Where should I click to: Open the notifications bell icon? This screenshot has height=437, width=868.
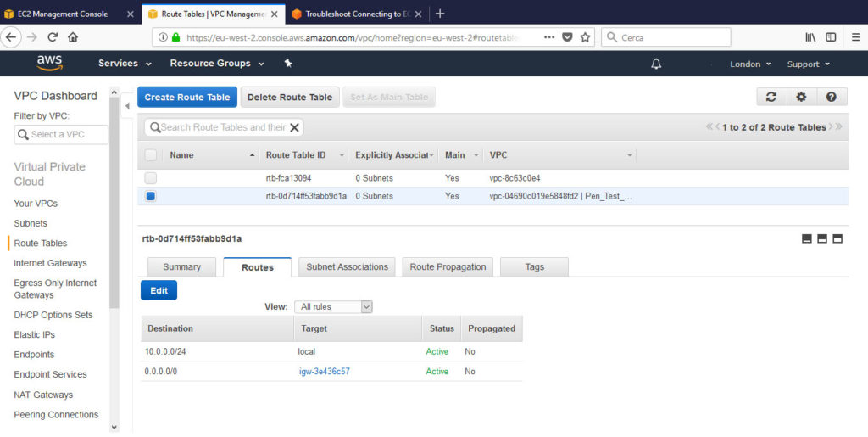(x=656, y=64)
